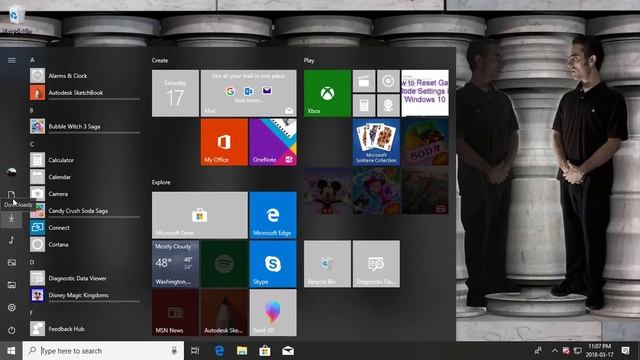The height and width of the screenshot is (360, 640).
Task: Open the Xbox tile
Action: coord(327,93)
